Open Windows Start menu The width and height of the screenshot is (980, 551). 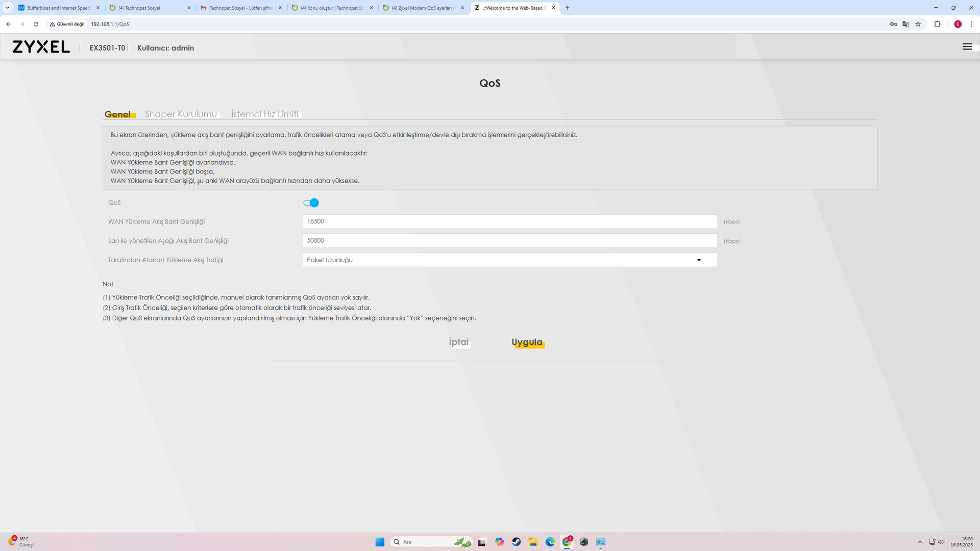[x=380, y=542]
